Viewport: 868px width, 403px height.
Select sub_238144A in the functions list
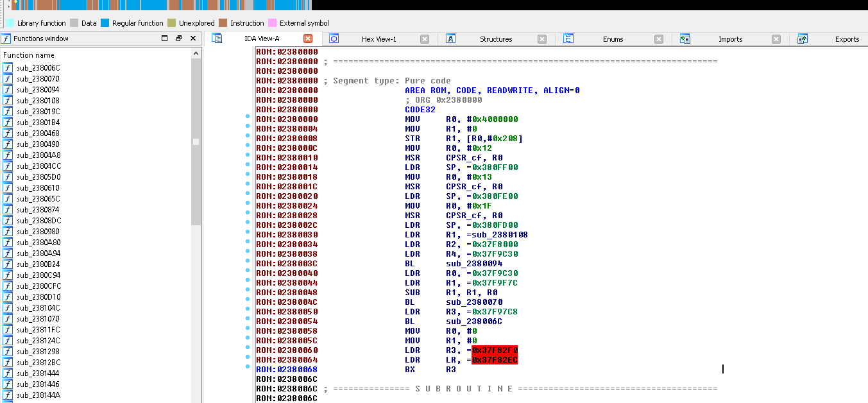[x=38, y=395]
